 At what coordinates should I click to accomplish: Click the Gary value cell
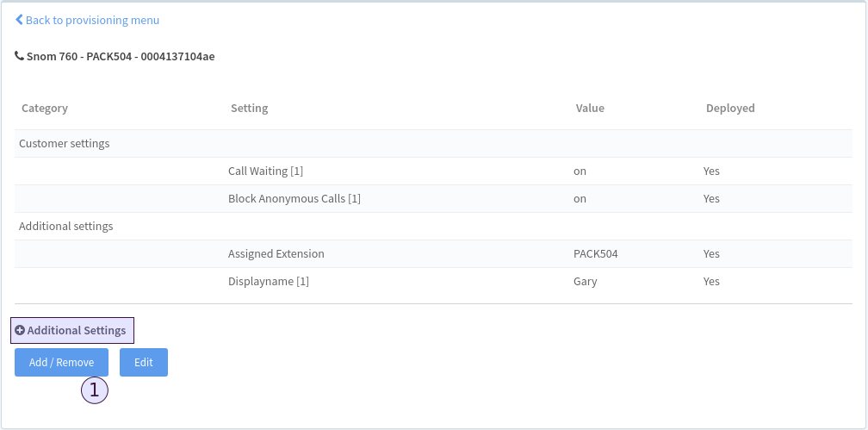coord(585,282)
